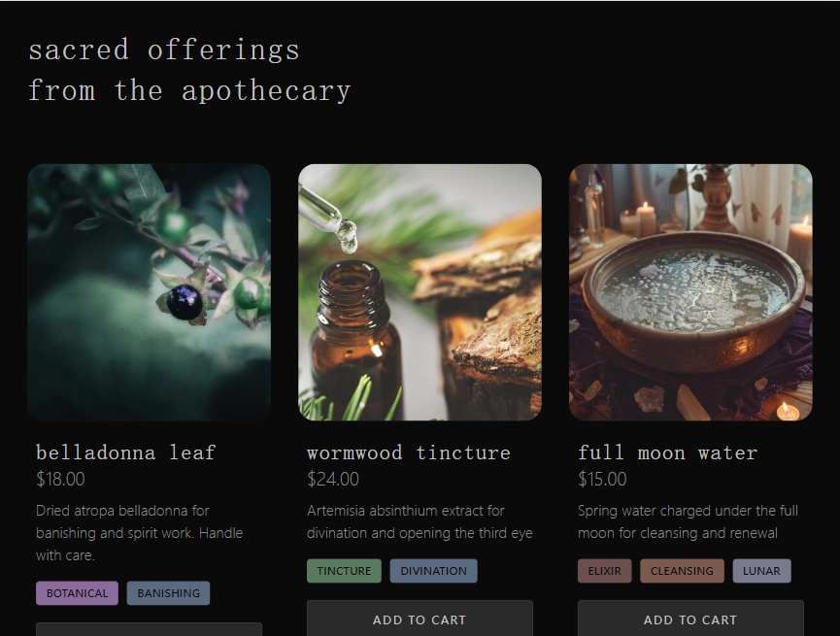
Task: Click the $15.00 full moon water price
Action: pos(603,479)
